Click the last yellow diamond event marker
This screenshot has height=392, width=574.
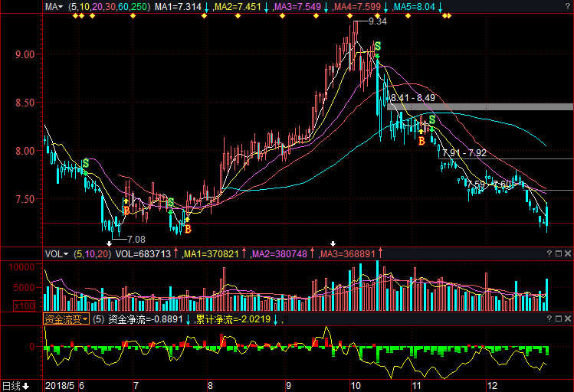tap(448, 16)
